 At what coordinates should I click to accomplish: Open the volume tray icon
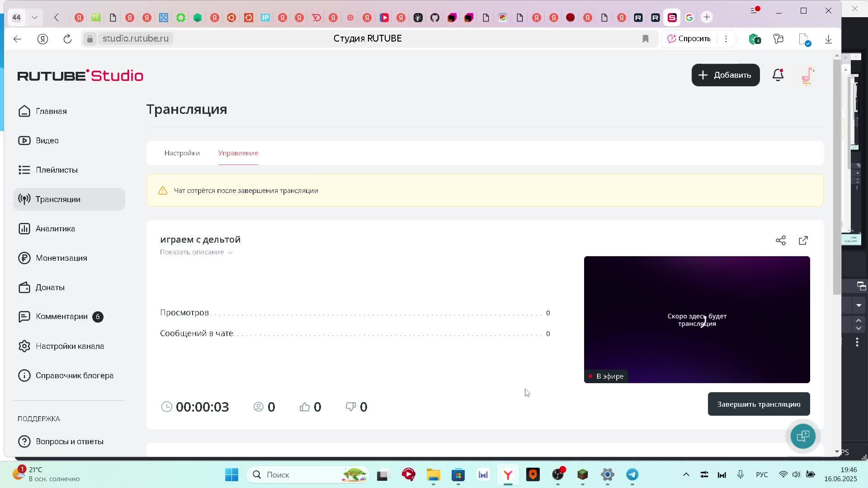click(796, 474)
